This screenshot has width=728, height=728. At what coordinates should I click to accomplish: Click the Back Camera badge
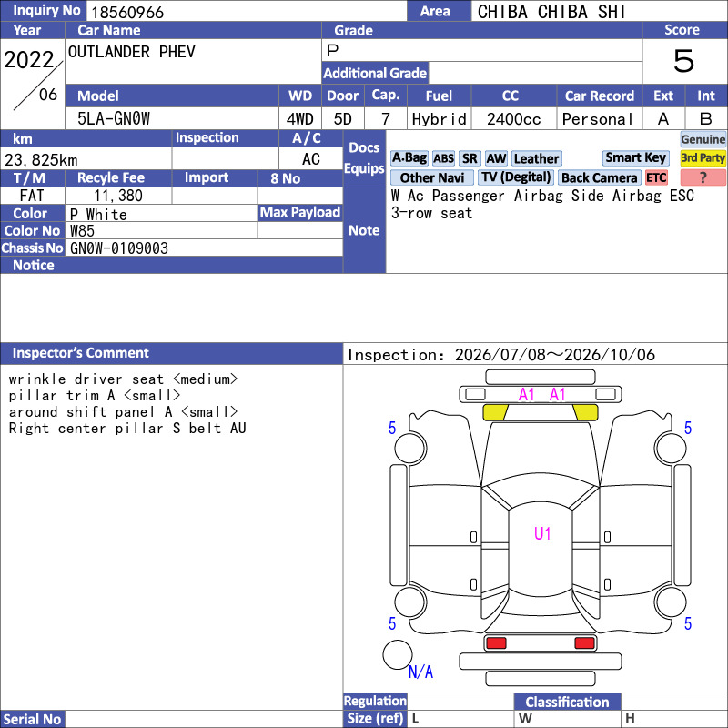point(599,177)
